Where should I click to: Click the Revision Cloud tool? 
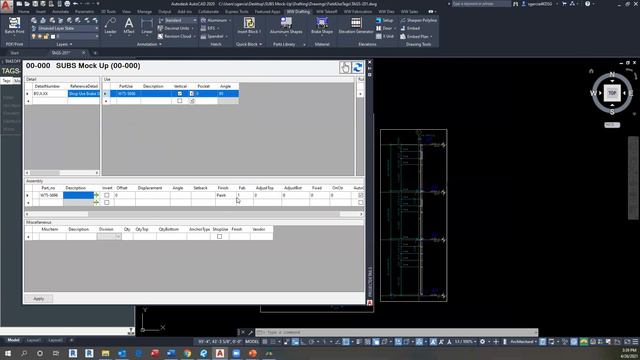coord(175,36)
